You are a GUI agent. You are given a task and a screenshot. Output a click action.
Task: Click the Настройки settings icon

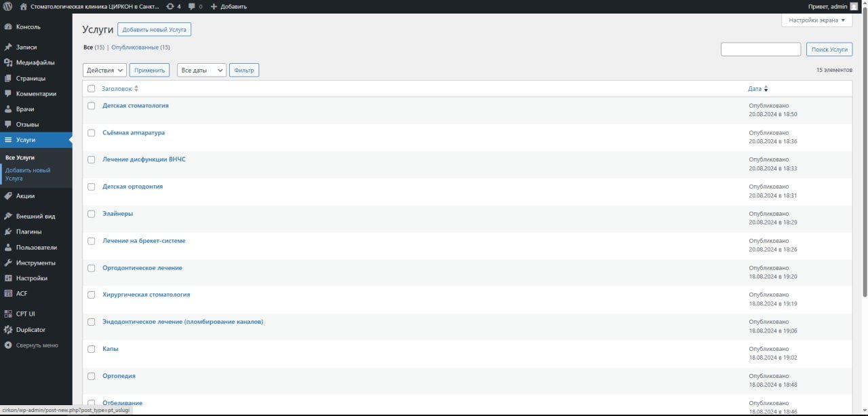tap(8, 278)
